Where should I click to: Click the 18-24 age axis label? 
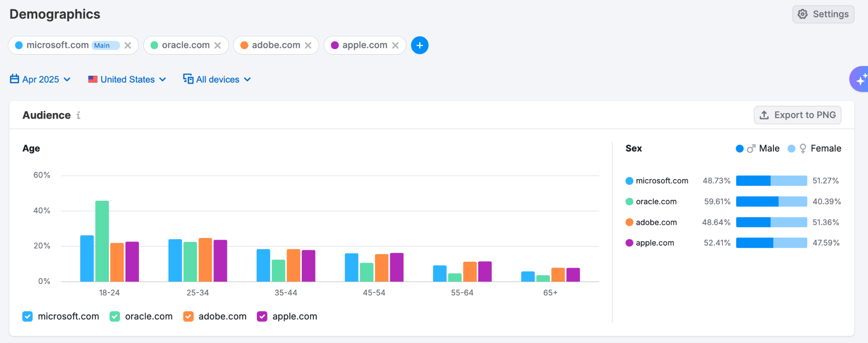109,293
